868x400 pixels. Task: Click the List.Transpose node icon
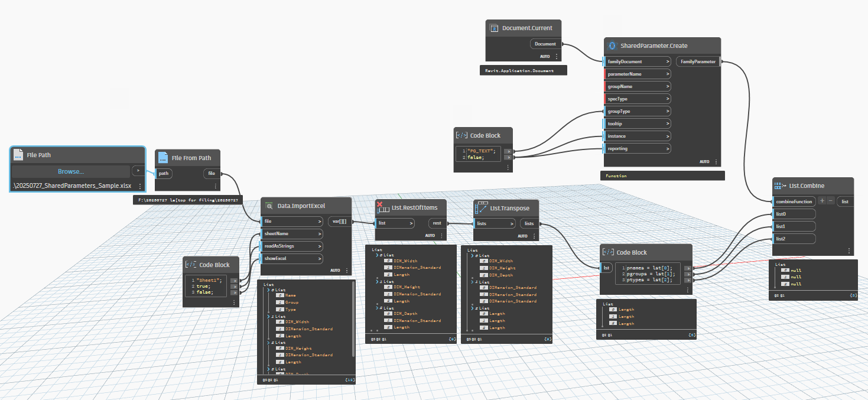(482, 207)
